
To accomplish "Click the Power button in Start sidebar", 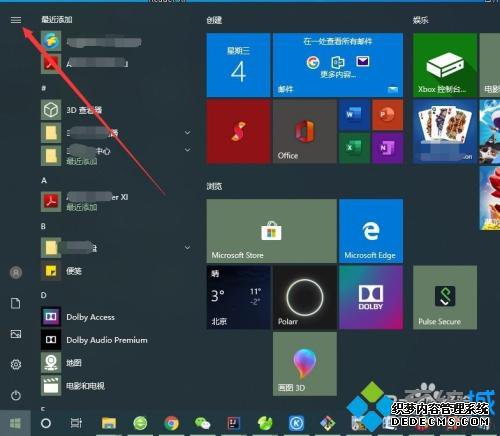I will pyautogui.click(x=16, y=395).
